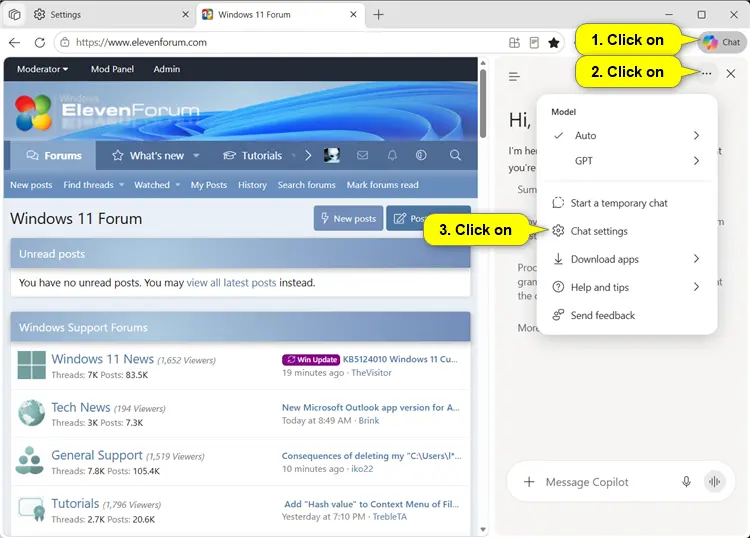Screen dimensions: 750x538
Task: Open the History link
Action: [252, 185]
